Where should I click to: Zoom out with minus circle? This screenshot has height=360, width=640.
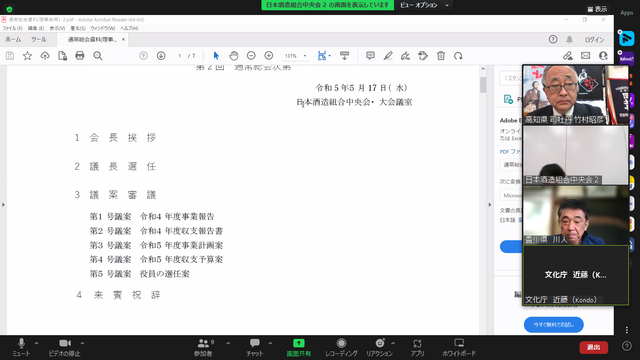(251, 56)
